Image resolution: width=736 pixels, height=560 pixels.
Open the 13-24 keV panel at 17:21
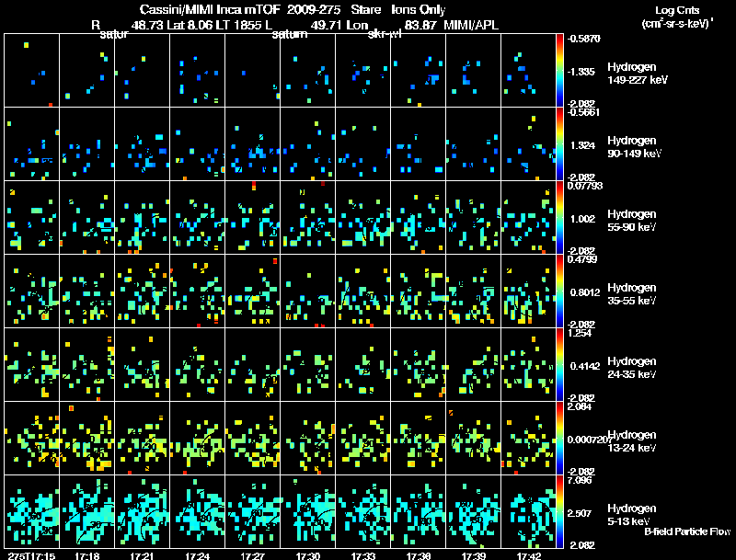tap(143, 439)
